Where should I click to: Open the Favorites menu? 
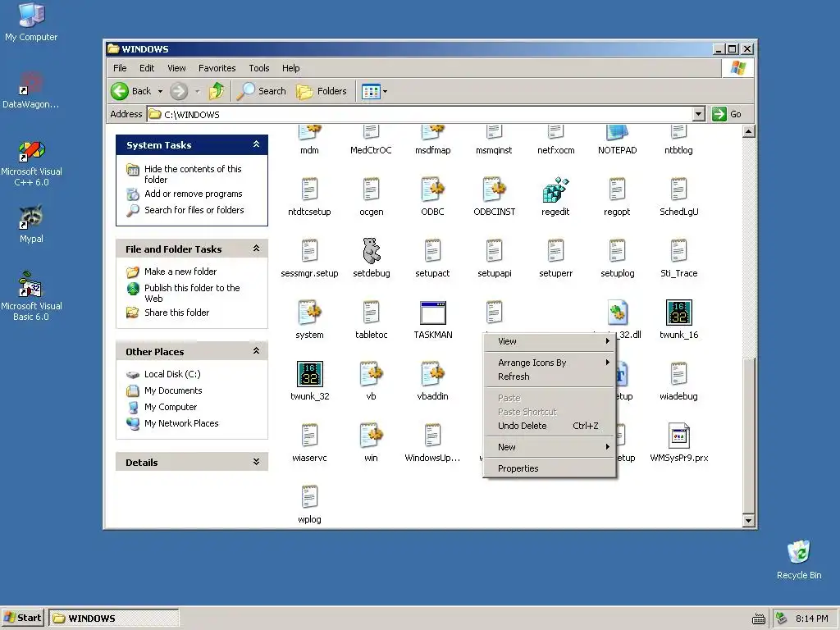[217, 68]
